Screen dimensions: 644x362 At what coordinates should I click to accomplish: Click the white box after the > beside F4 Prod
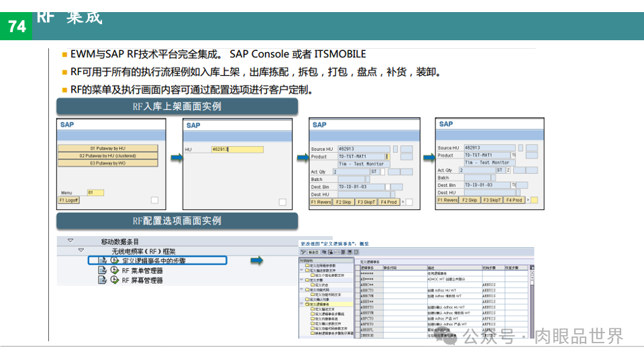point(409,202)
